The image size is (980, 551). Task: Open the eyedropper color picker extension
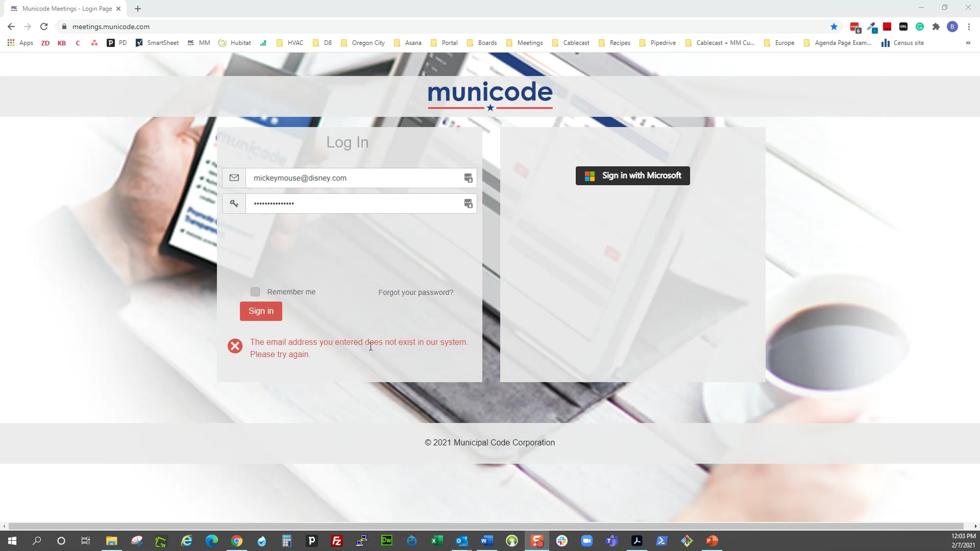[x=872, y=27]
